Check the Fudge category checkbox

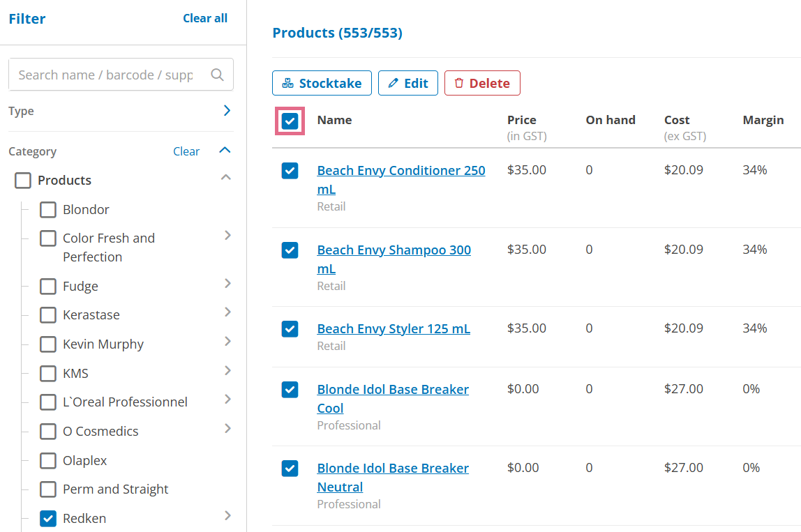[x=48, y=286]
